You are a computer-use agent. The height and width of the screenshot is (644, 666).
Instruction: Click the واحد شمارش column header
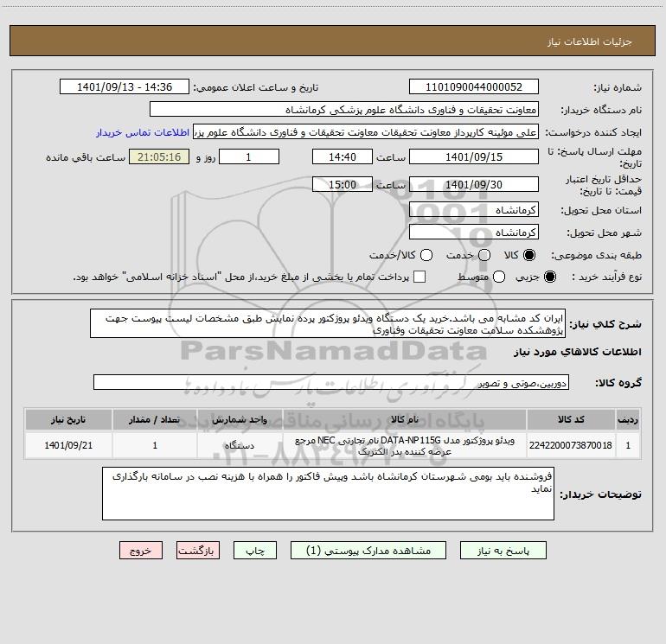click(240, 419)
